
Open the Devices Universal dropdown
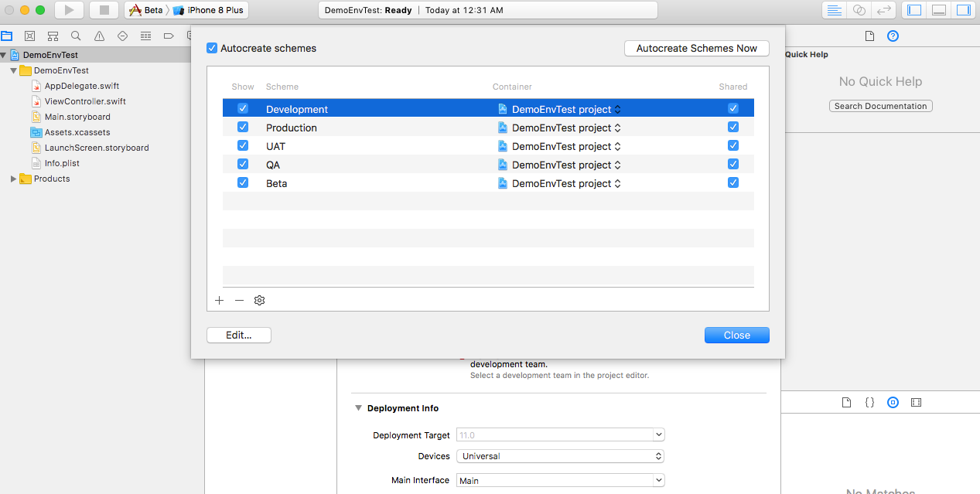point(560,456)
